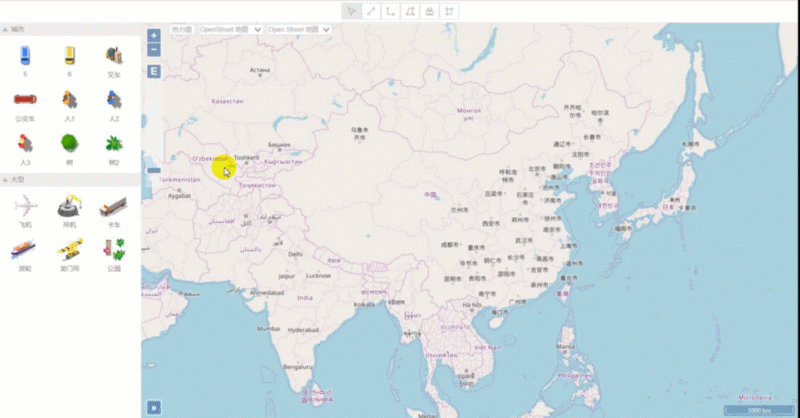This screenshot has height=418, width=800.
Task: Choose the 吊机 crane item
Action: pos(69,206)
